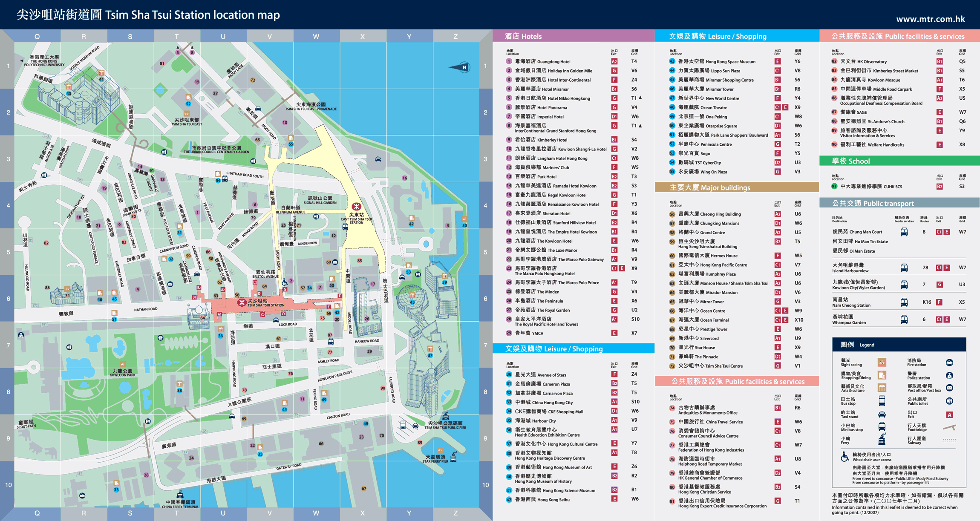Image resolution: width=980 pixels, height=521 pixels.
Task: Click the G exit badge in the Tsim Sha Tsui Centre row
Action: coord(778,366)
